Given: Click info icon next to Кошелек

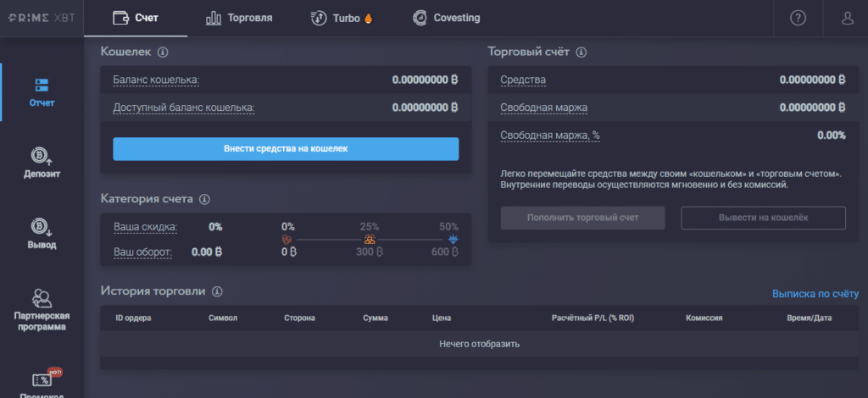Looking at the screenshot, I should (163, 53).
